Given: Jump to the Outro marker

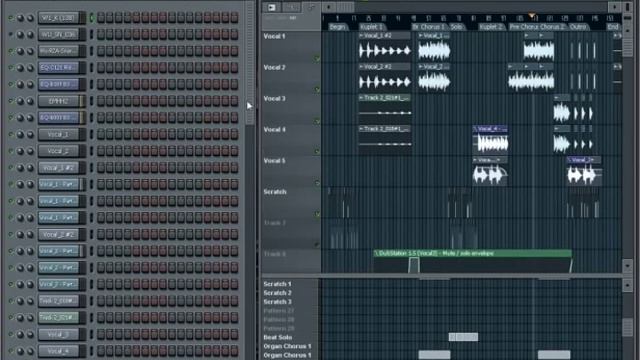Looking at the screenshot, I should pos(578,27).
